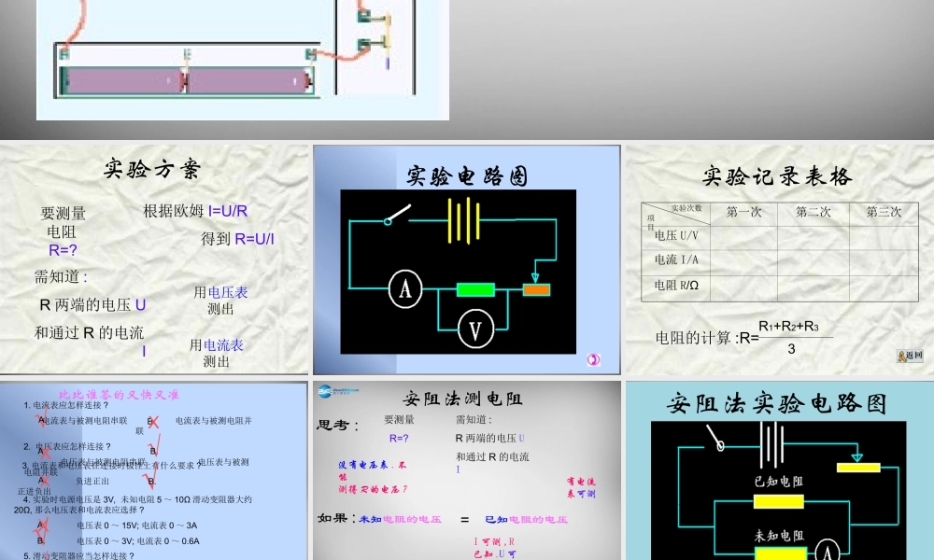Click the ammeter A symbol in 实验电路图

pos(405,289)
